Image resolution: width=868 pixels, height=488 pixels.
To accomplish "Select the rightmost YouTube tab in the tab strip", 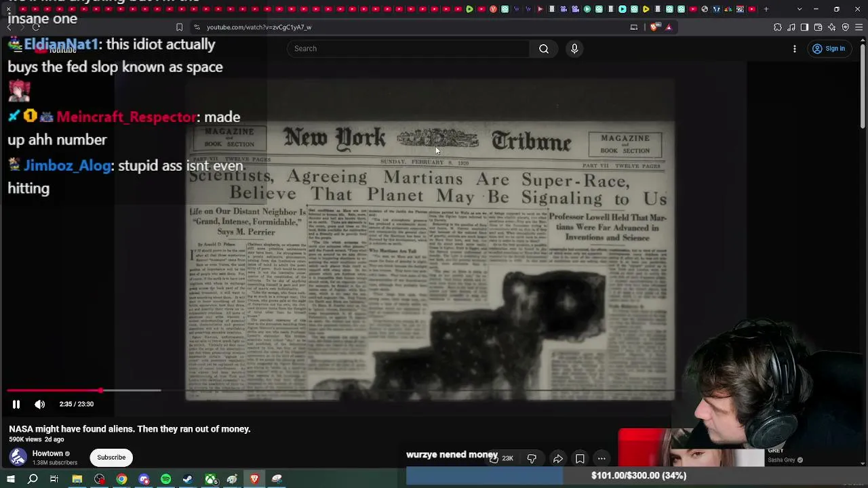I will 752,9.
